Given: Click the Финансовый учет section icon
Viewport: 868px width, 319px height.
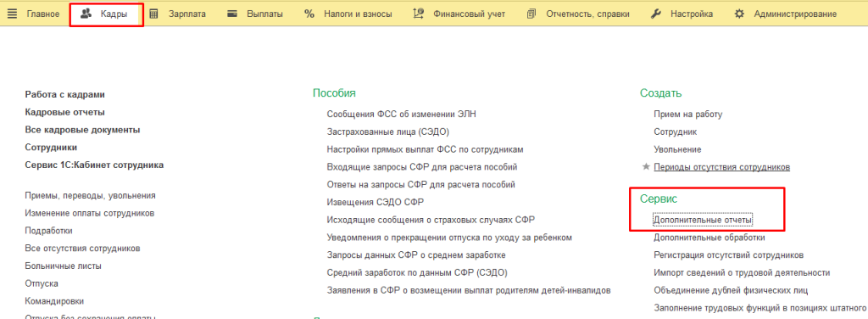Looking at the screenshot, I should [x=419, y=14].
